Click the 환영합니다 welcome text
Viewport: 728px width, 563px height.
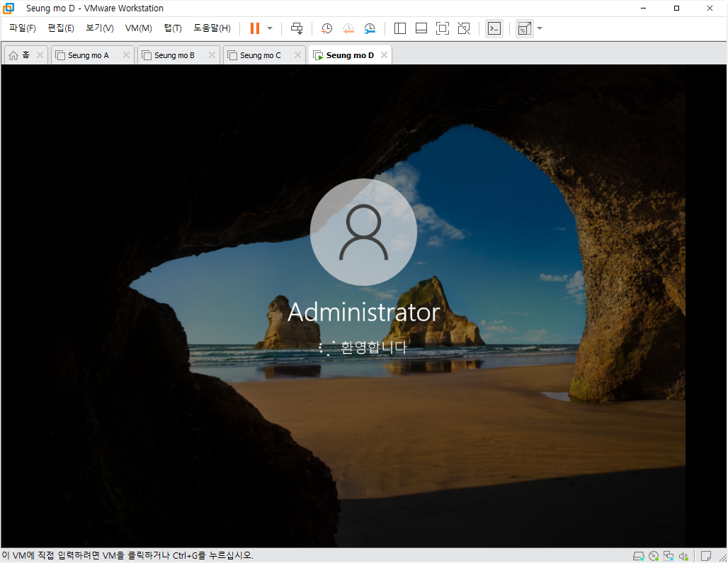[x=373, y=347]
